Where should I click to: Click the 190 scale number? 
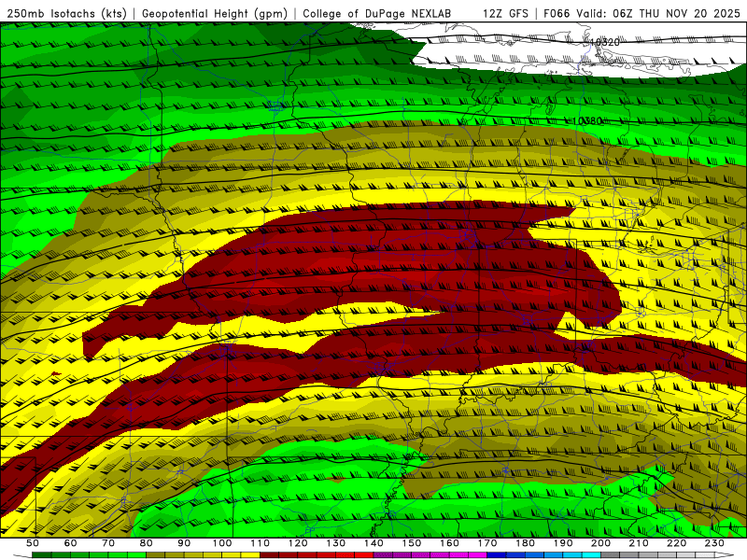coord(563,543)
